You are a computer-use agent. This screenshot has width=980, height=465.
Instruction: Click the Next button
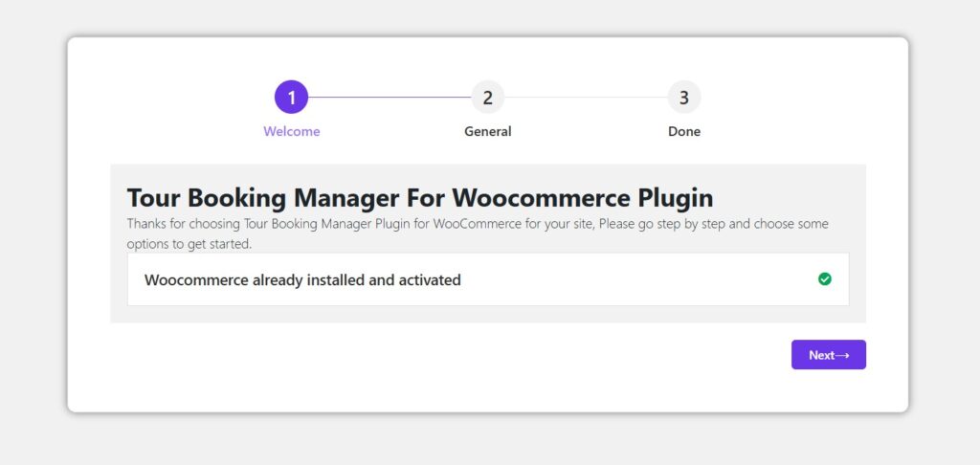click(x=828, y=355)
